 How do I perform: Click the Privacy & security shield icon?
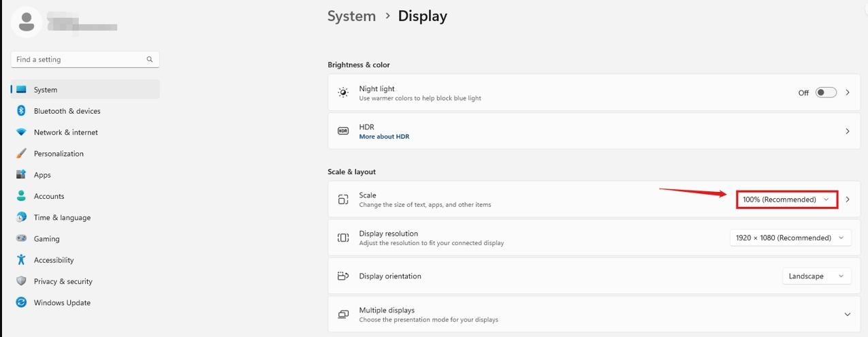pyautogui.click(x=21, y=281)
